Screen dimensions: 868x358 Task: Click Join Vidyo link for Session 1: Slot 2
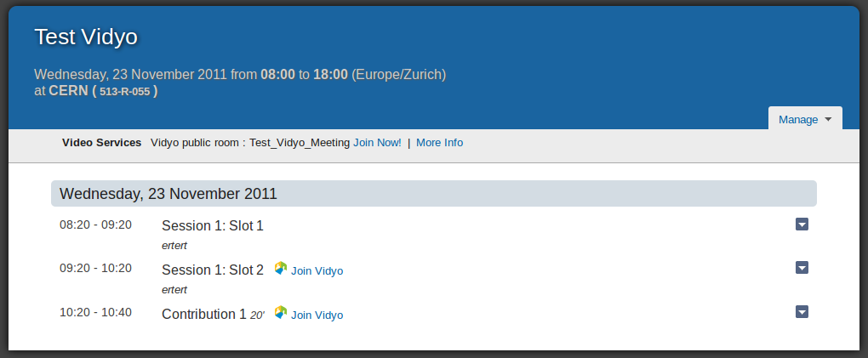[x=317, y=271]
